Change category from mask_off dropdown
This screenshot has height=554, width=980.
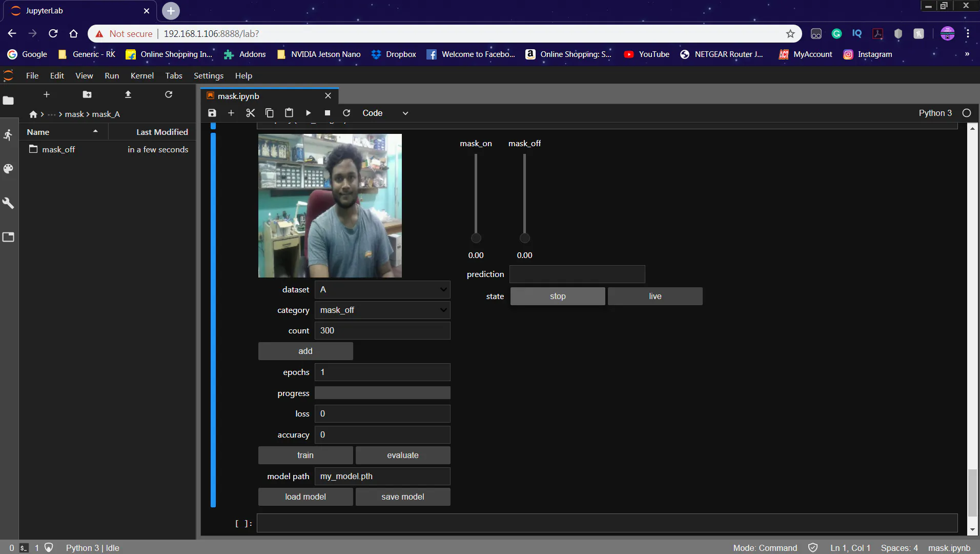382,310
